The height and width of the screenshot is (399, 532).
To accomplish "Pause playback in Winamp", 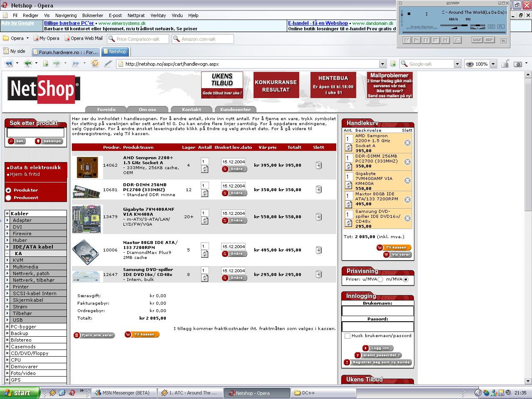I will (426, 40).
